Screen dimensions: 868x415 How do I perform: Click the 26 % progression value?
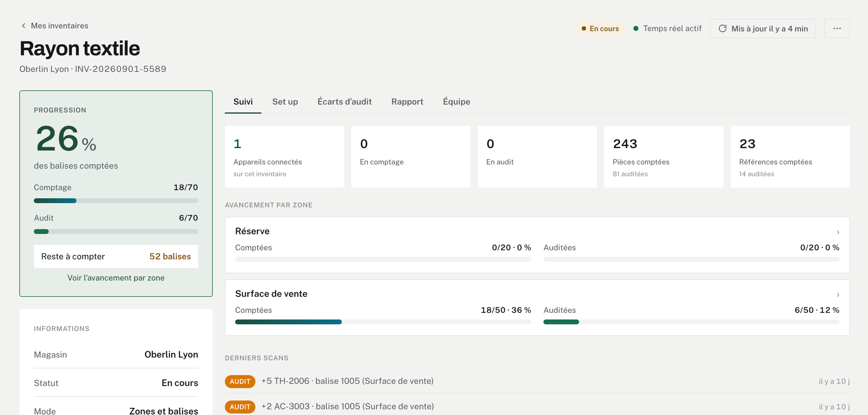point(66,139)
